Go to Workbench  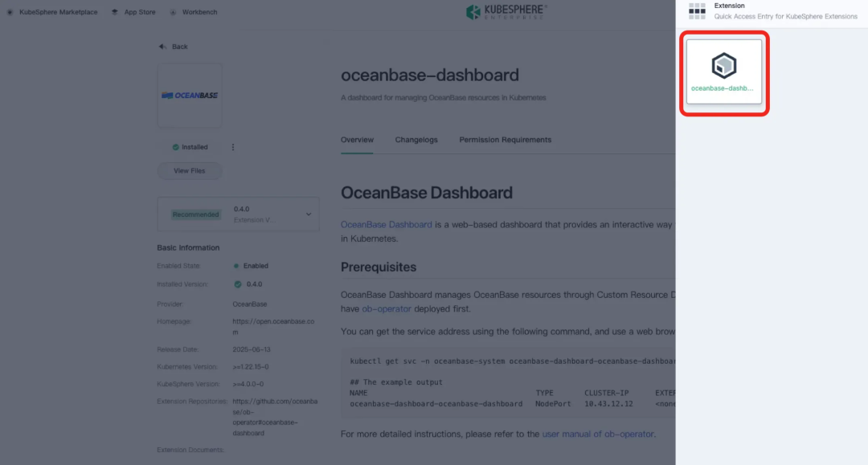[x=200, y=12]
